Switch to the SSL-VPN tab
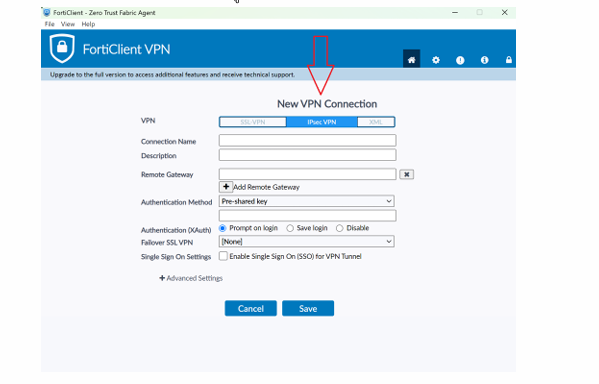 point(253,122)
